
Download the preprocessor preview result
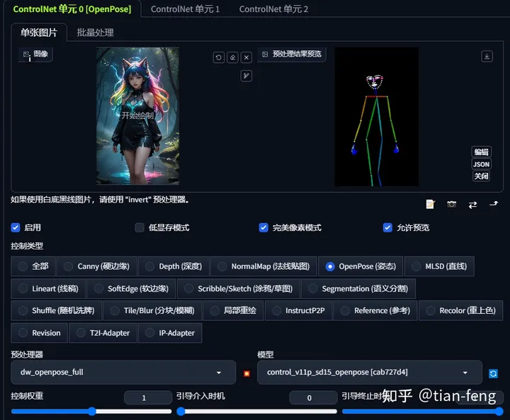coord(487,56)
